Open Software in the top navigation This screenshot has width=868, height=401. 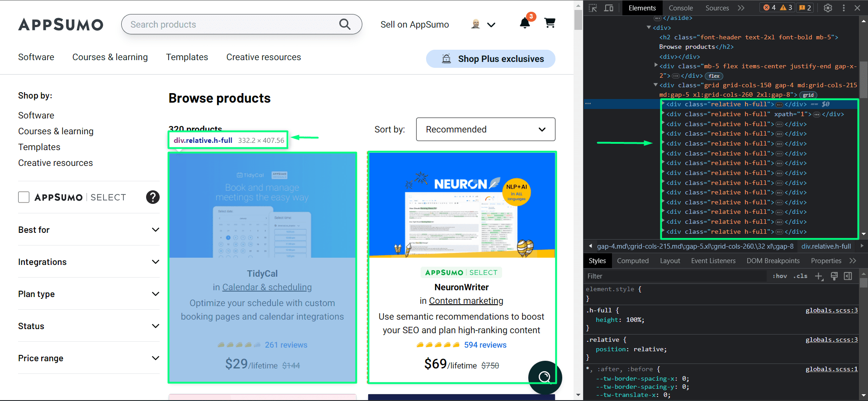click(x=36, y=57)
